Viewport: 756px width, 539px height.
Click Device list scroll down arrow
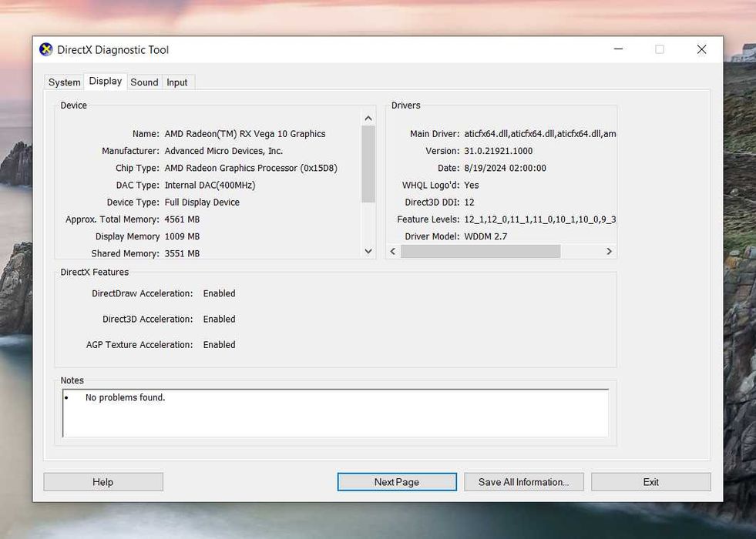click(368, 251)
